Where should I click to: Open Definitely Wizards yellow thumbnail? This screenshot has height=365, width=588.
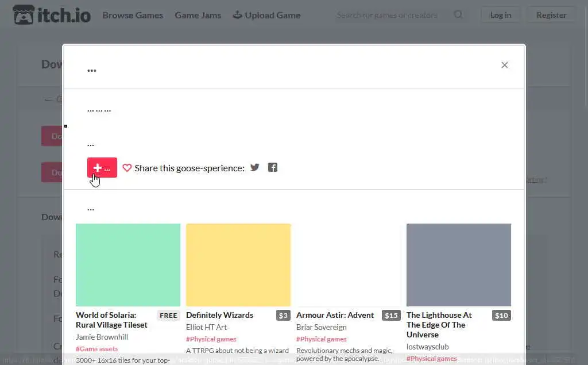[x=238, y=265]
